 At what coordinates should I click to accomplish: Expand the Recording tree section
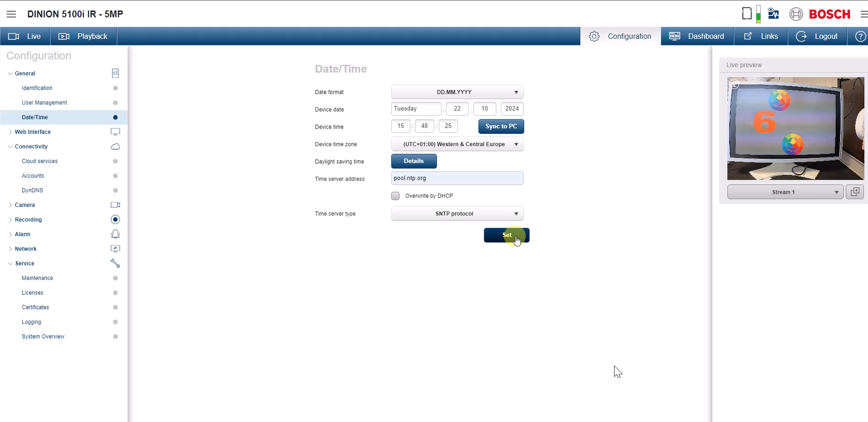point(10,220)
